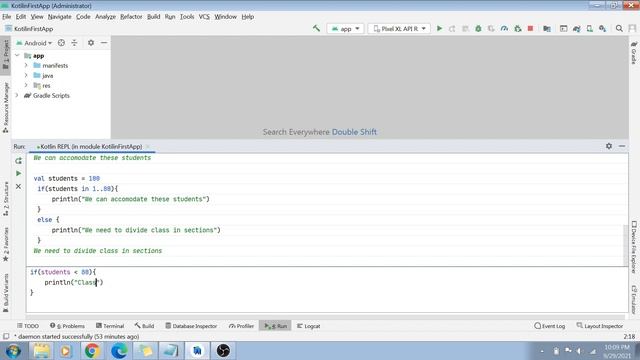Click Collapse All icon in Project panel
Viewport: 640px width, 360px height.
[74, 43]
